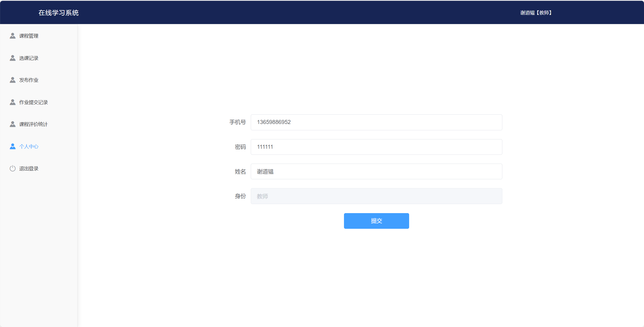Click the blue 个人中心 person icon
This screenshot has width=644, height=327.
coord(13,146)
